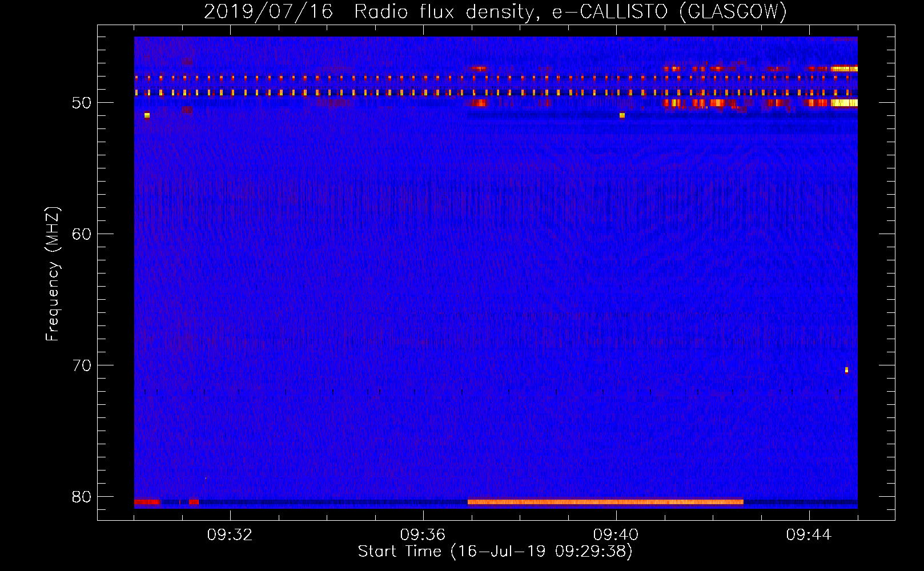Viewport: 924px width, 571px height.
Task: Click the 09:44 time tick label
Action: (809, 535)
